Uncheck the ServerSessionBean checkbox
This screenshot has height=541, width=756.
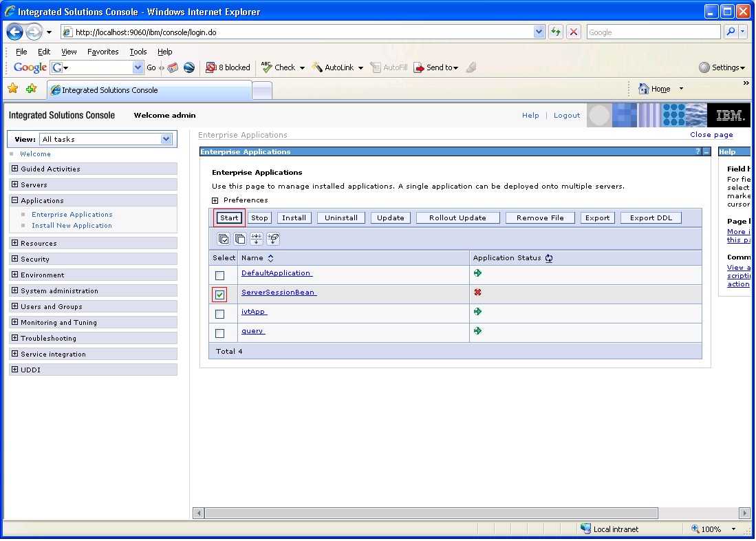pyautogui.click(x=220, y=295)
